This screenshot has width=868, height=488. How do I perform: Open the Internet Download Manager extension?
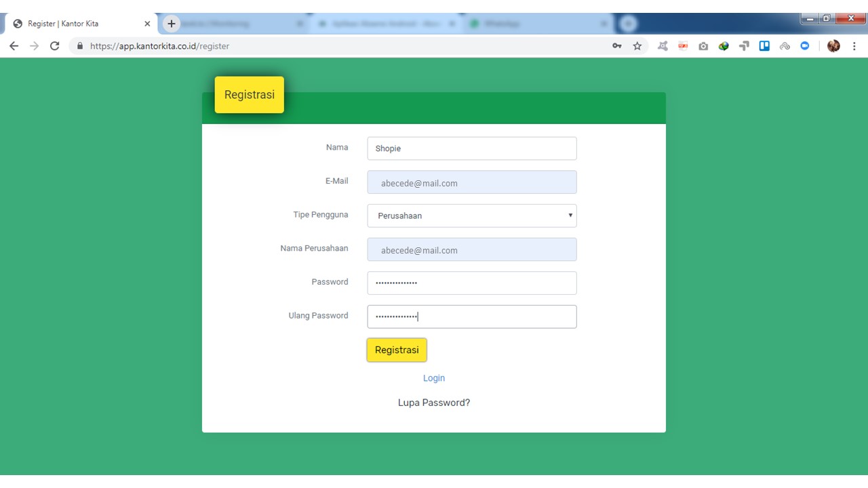tap(724, 46)
